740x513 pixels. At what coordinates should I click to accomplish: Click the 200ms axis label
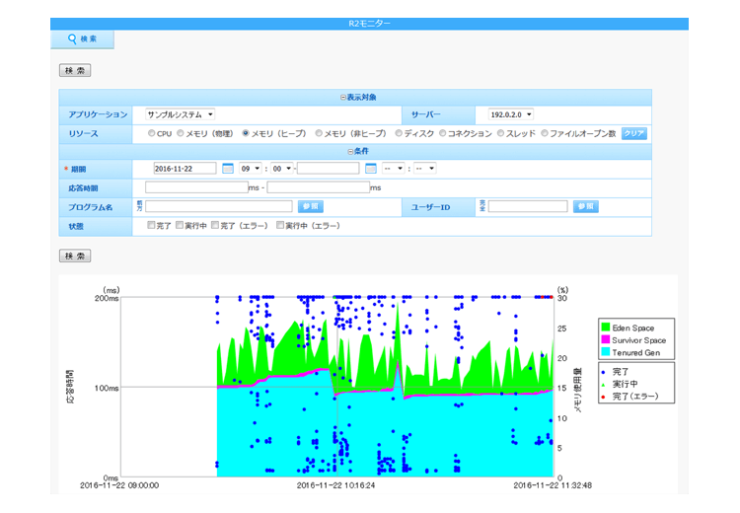click(x=107, y=298)
